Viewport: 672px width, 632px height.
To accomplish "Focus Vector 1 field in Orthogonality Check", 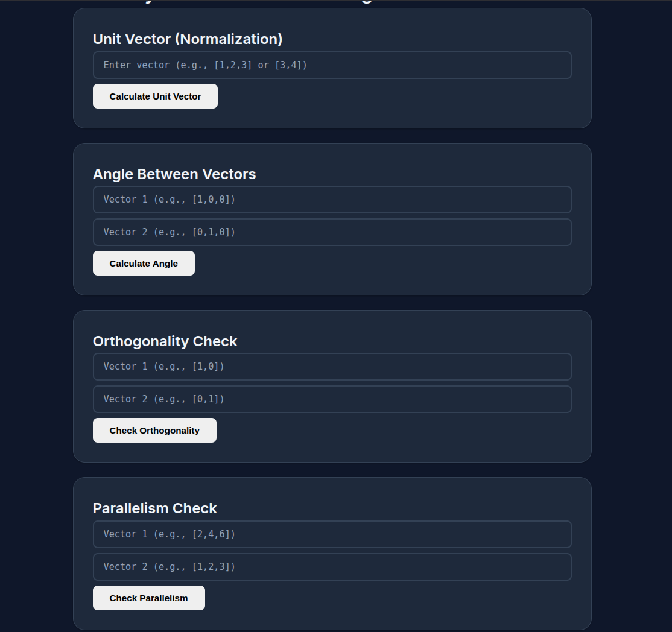I will point(332,367).
